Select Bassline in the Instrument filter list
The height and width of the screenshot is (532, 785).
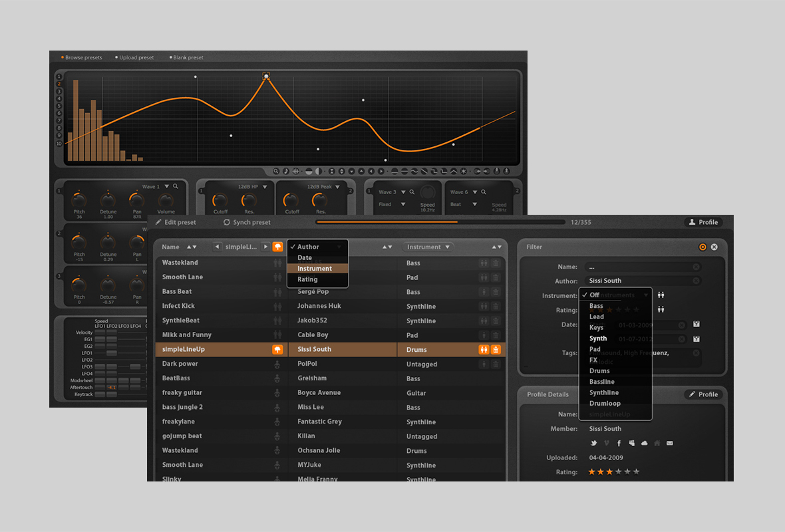pyautogui.click(x=602, y=381)
